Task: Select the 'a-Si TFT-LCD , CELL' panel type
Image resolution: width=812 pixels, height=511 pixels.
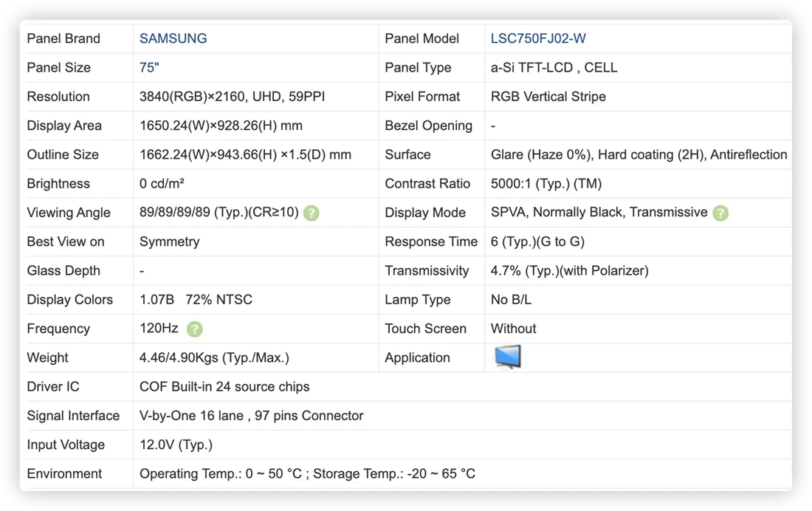Action: [x=554, y=67]
